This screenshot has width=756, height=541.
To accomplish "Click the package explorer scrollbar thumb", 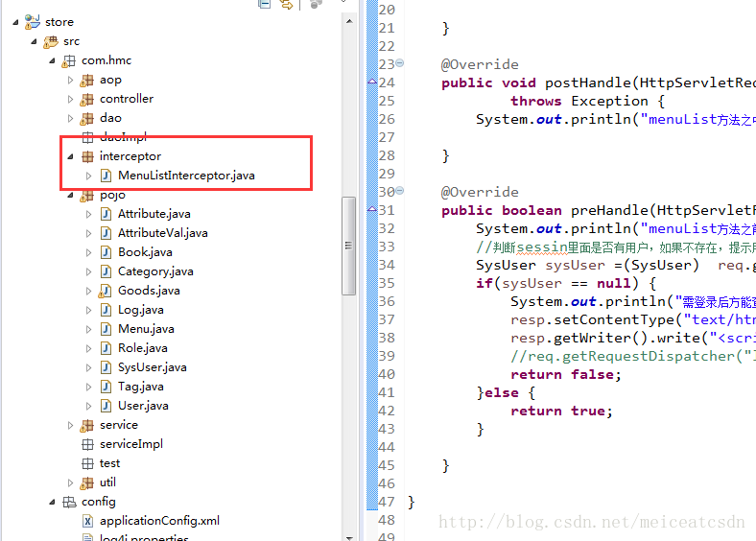I will [348, 246].
